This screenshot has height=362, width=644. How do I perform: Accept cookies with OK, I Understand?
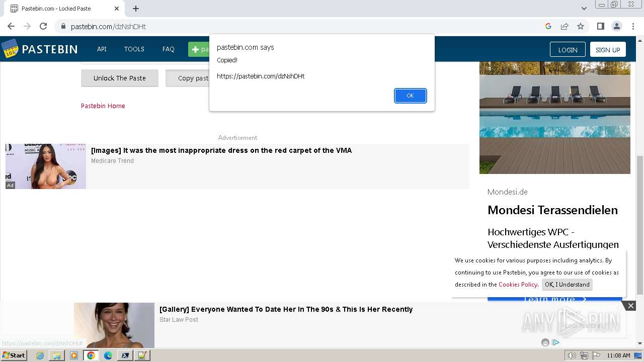pos(567,285)
